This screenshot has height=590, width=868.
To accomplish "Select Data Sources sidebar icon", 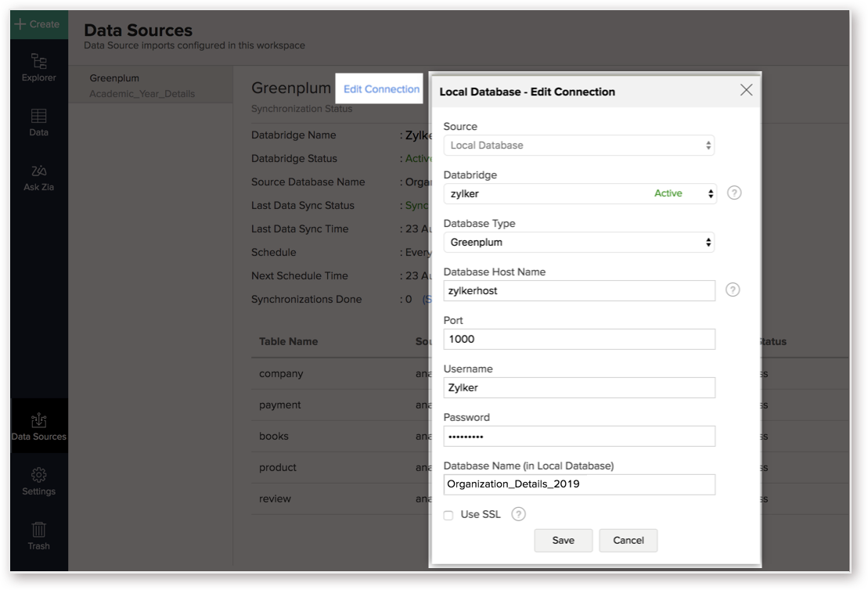I will point(39,426).
